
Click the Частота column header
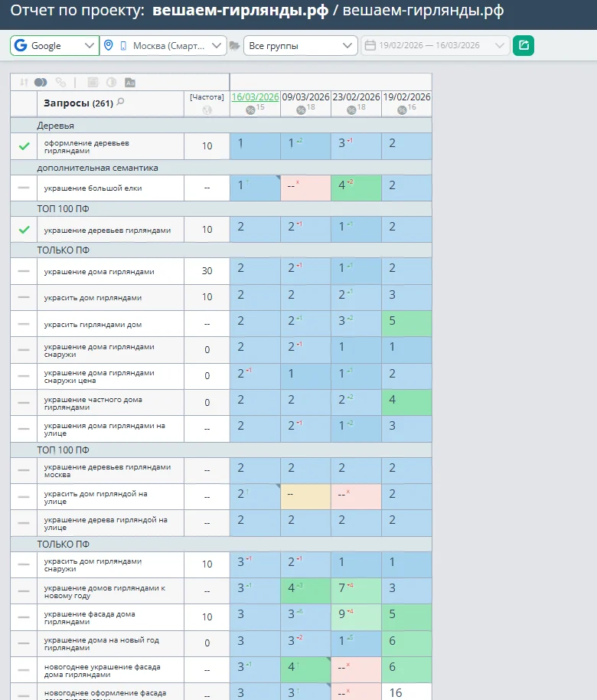coord(207,97)
